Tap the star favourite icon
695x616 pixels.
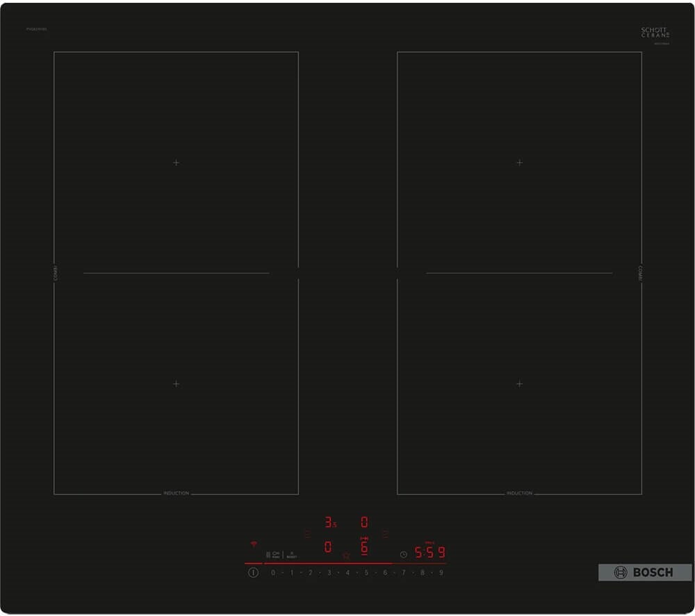pyautogui.click(x=346, y=556)
